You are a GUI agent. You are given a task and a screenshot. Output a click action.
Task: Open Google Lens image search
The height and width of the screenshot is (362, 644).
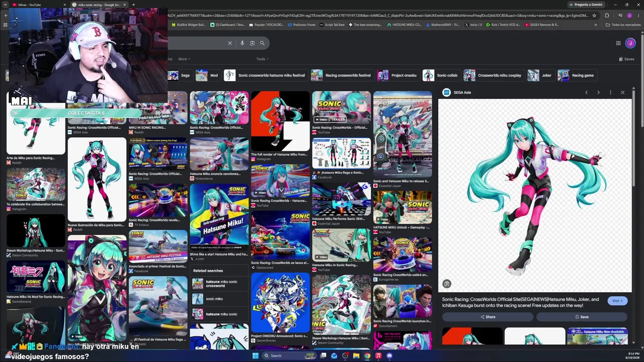click(252, 43)
